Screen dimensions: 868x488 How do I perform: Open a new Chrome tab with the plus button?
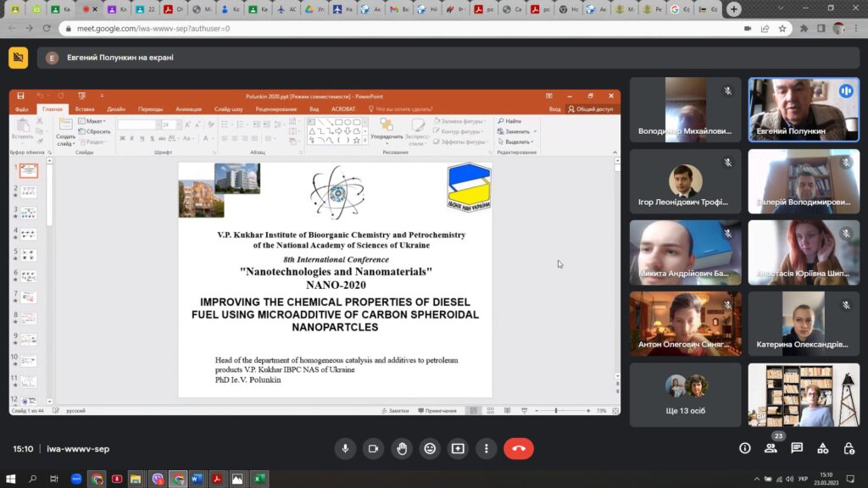pos(734,8)
